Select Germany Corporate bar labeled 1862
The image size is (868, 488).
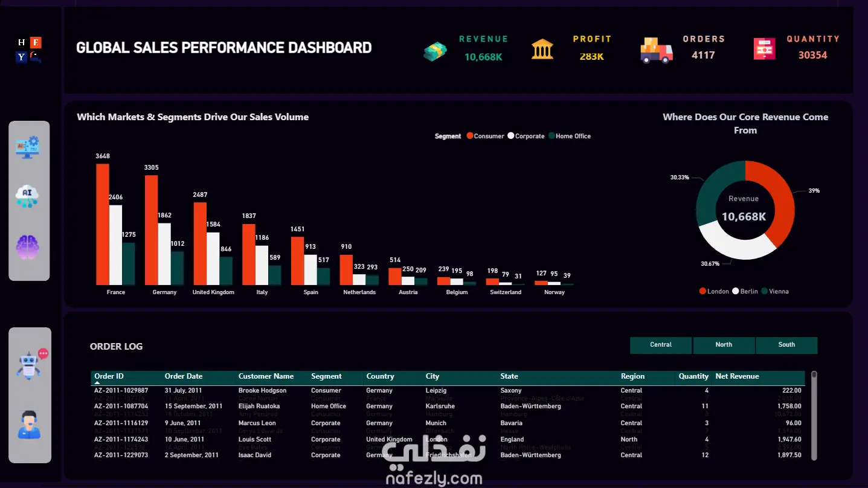click(x=164, y=254)
